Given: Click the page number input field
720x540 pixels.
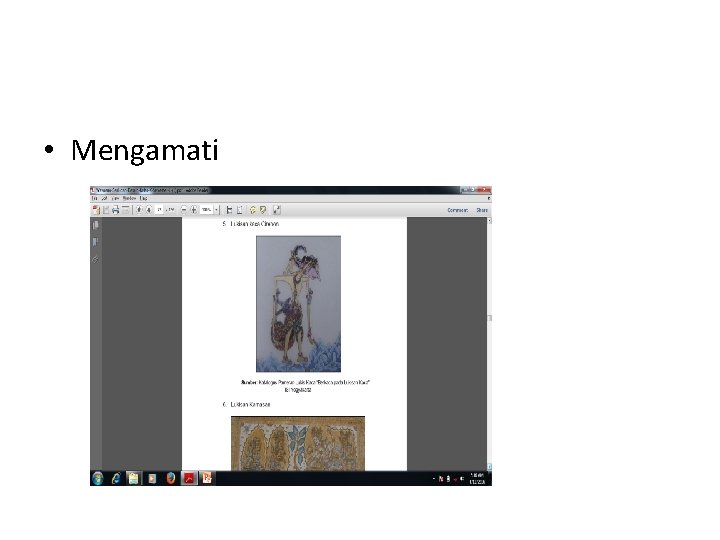Looking at the screenshot, I should 159,210.
